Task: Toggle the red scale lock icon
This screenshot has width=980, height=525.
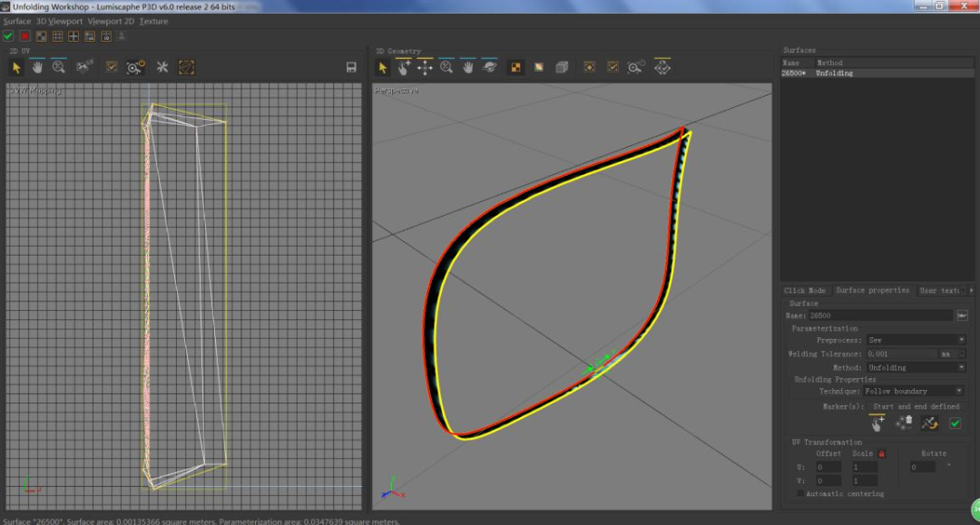Action: tap(881, 453)
